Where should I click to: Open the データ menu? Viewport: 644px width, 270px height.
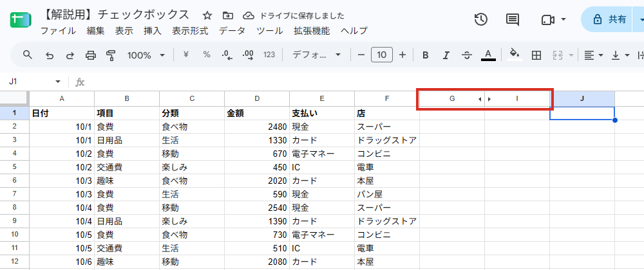(232, 31)
